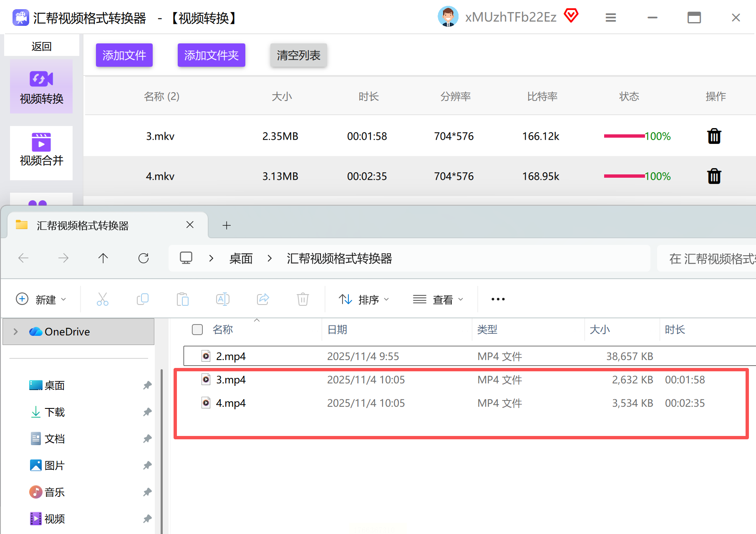Unpin 下载 from quick access
This screenshot has height=534, width=756.
point(147,412)
